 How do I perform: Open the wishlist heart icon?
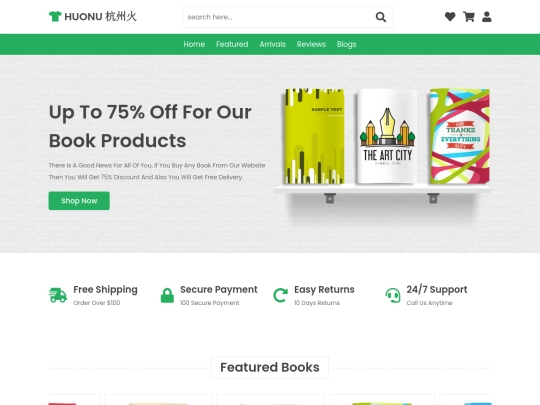click(x=450, y=17)
